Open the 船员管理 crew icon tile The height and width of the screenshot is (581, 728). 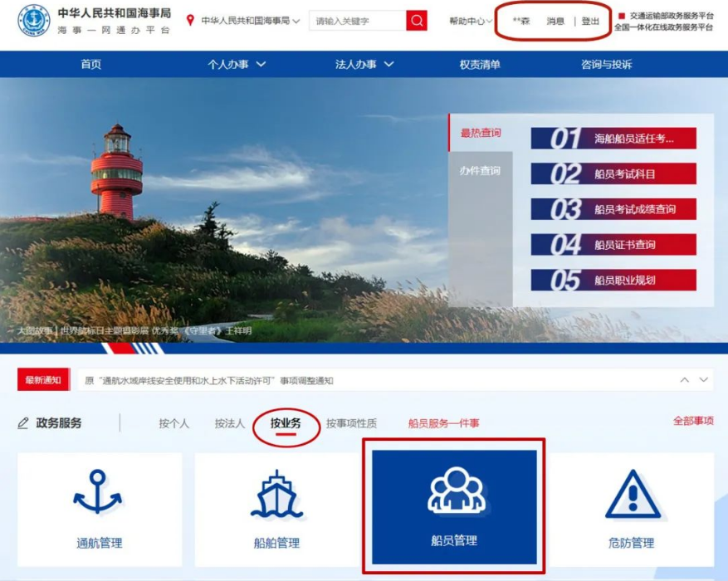[x=454, y=506]
